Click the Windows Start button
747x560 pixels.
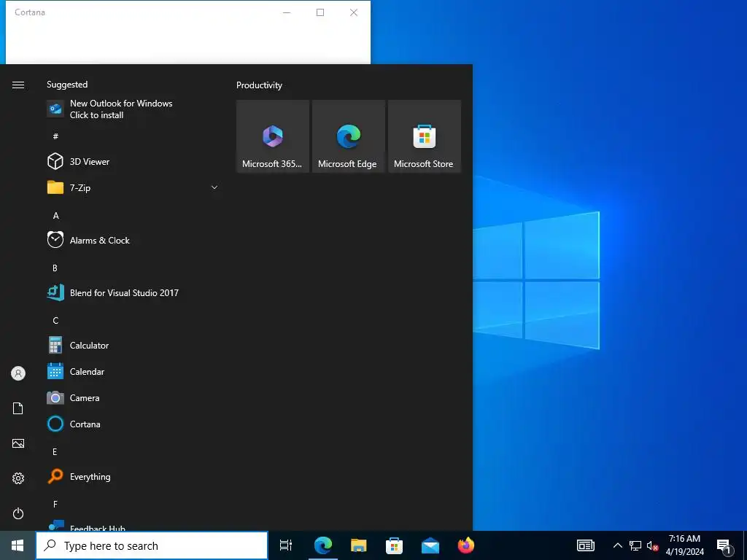coord(18,545)
